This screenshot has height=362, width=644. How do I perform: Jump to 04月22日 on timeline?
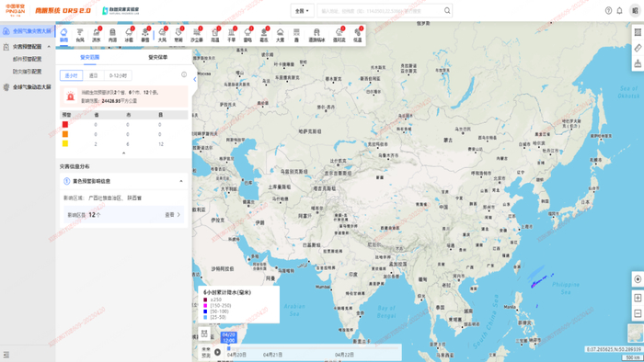[x=344, y=355]
